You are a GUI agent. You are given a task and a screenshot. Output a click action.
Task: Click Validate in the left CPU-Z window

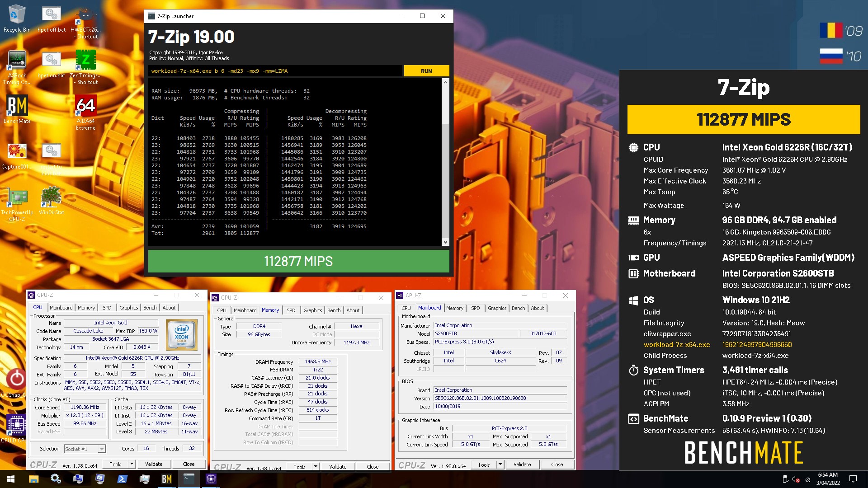click(154, 464)
